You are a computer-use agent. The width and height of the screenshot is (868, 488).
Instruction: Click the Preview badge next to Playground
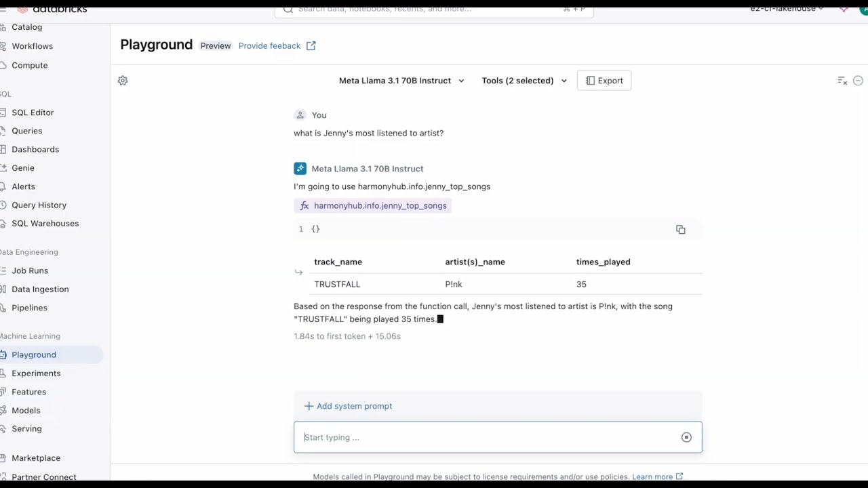click(216, 46)
